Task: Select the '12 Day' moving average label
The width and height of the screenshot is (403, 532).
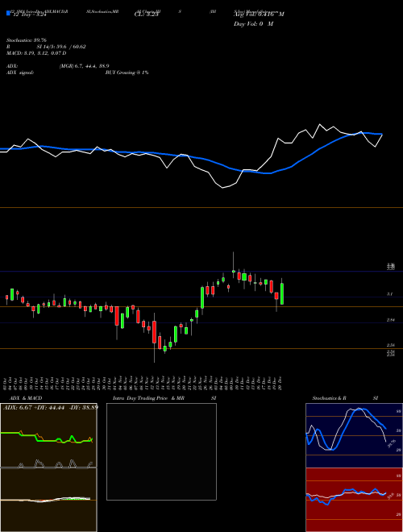Action: pos(28,15)
